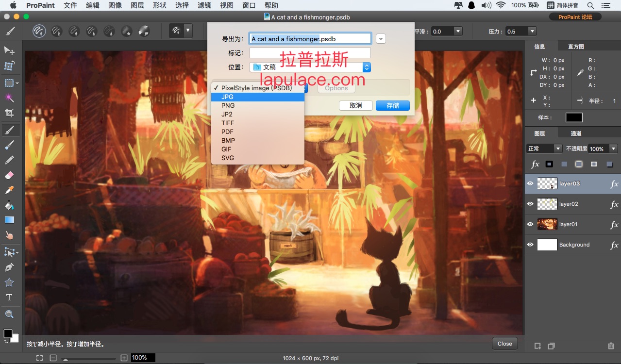The height and width of the screenshot is (364, 621).
Task: Select the Gradient tool
Action: [x=9, y=220]
